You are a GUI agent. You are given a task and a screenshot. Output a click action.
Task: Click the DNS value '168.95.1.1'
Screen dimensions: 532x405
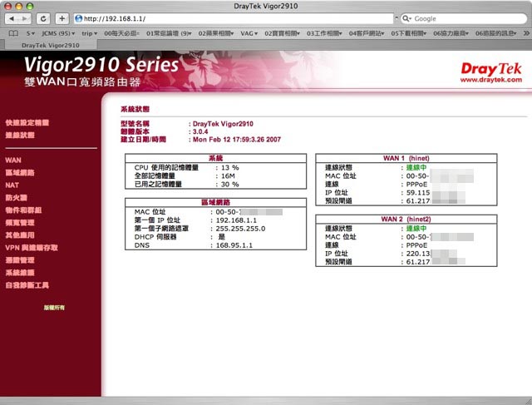(234, 245)
